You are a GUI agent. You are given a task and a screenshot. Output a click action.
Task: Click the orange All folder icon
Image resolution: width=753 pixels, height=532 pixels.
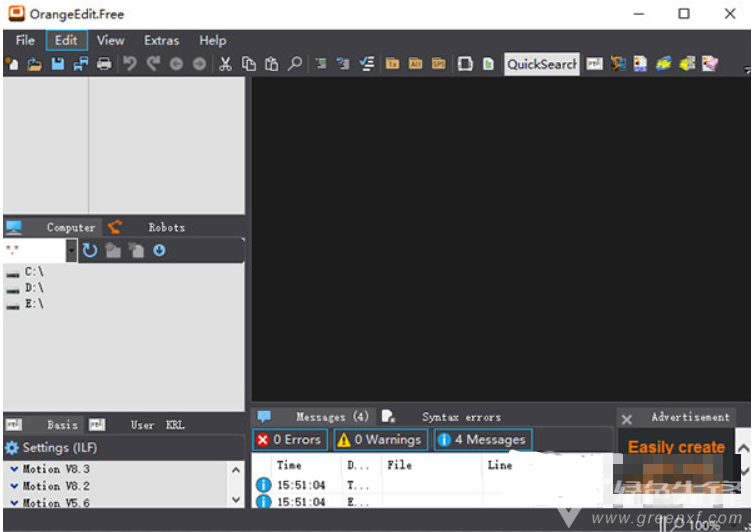click(415, 64)
